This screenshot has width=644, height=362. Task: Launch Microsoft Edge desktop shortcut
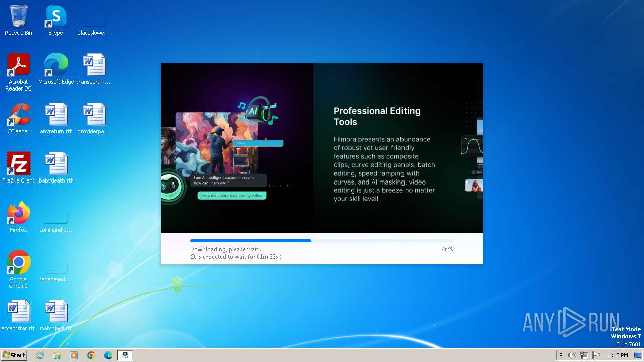click(56, 69)
